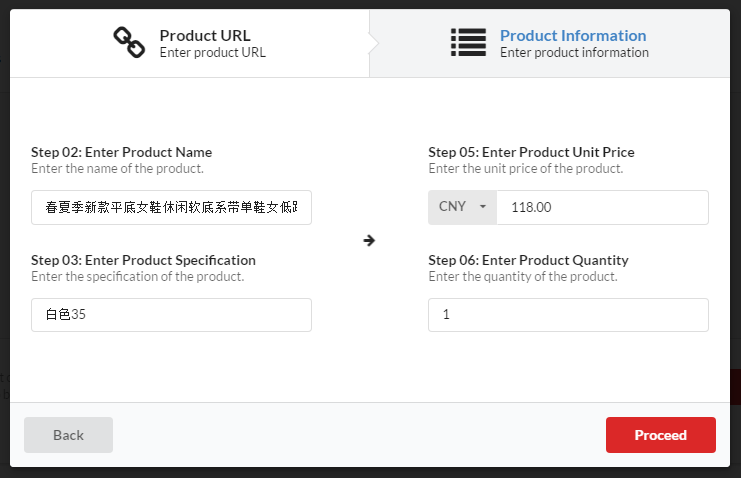This screenshot has width=741, height=478.
Task: Open the CNY currency dropdown
Action: (x=463, y=207)
